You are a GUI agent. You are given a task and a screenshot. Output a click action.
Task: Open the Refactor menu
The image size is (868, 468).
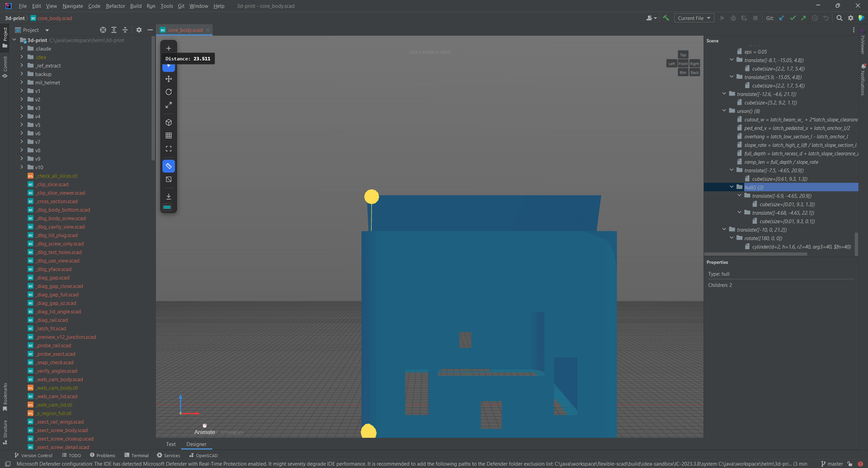coord(116,6)
